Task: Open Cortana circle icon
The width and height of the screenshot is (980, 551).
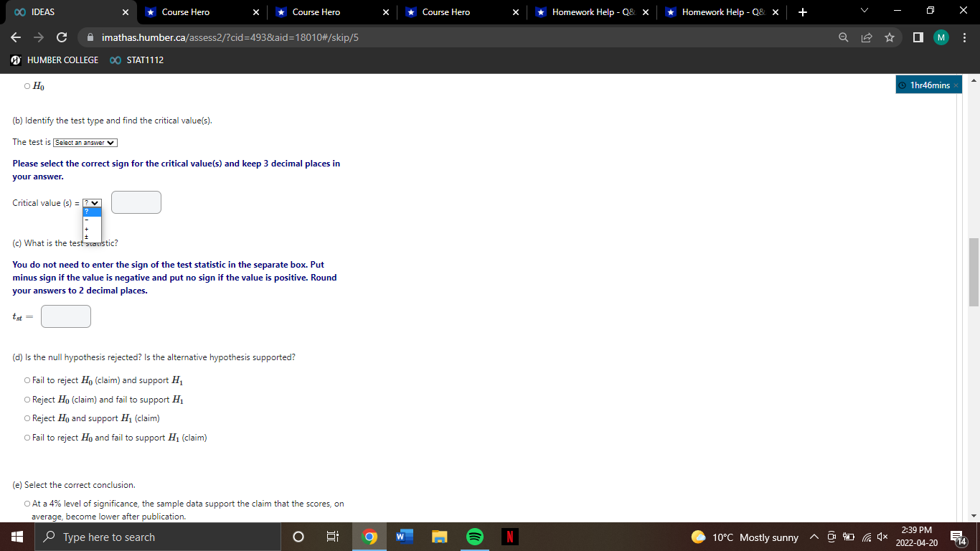Action: pos(298,537)
